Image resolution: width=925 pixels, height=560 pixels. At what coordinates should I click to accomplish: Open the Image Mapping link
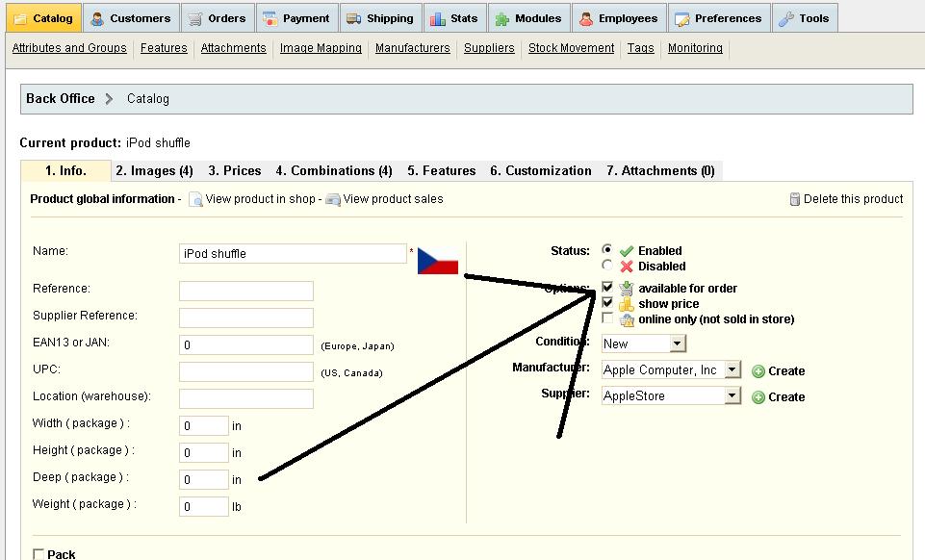point(321,48)
